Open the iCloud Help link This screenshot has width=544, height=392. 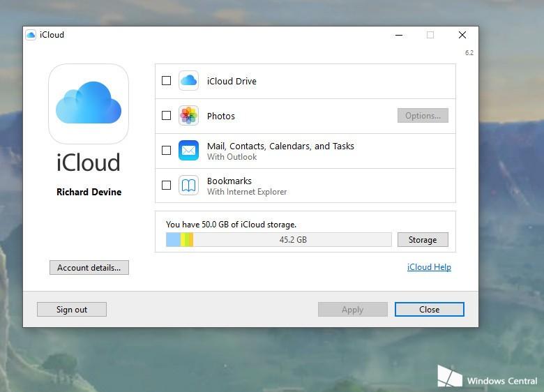(x=429, y=267)
